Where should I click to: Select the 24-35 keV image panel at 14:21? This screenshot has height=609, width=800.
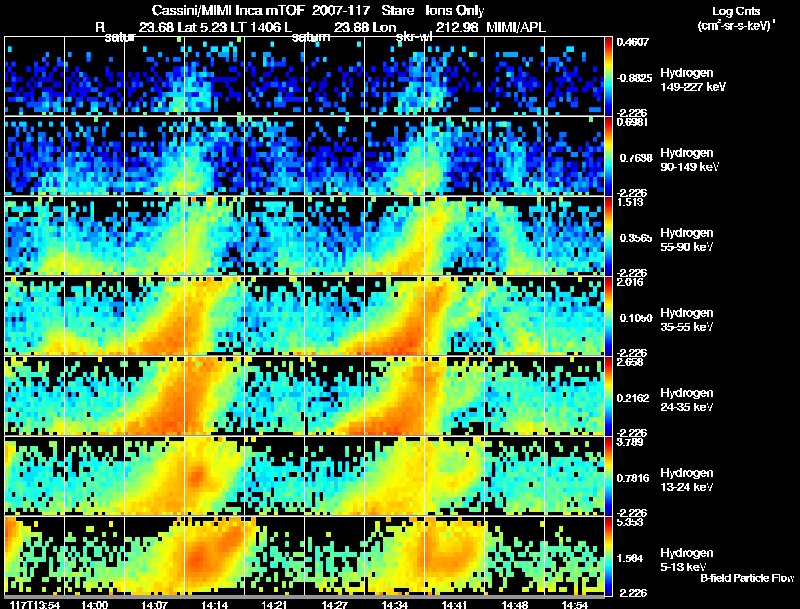pos(274,396)
